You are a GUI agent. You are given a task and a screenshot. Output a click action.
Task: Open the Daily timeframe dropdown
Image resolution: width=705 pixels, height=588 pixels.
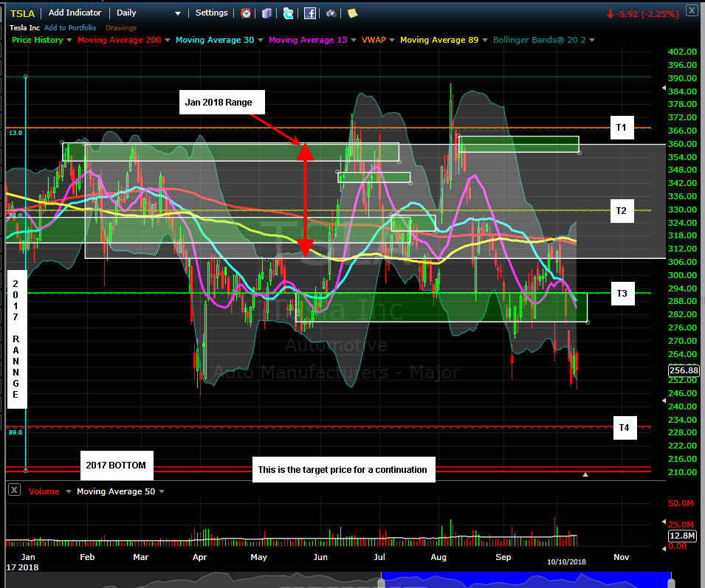tap(148, 13)
